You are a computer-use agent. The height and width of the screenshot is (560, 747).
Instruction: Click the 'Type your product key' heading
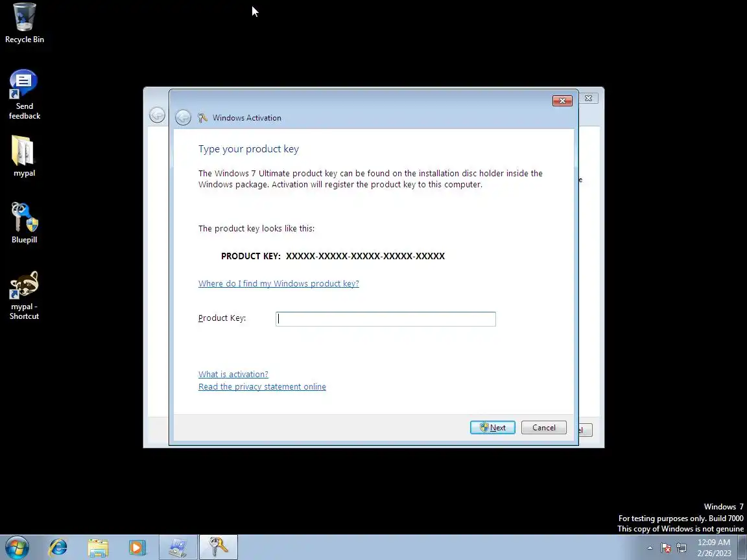tap(249, 149)
